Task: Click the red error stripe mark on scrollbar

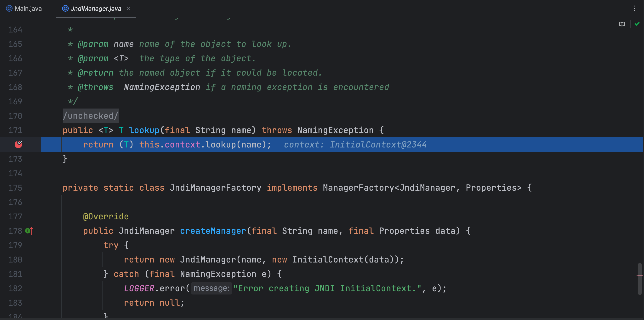Action: [x=640, y=275]
